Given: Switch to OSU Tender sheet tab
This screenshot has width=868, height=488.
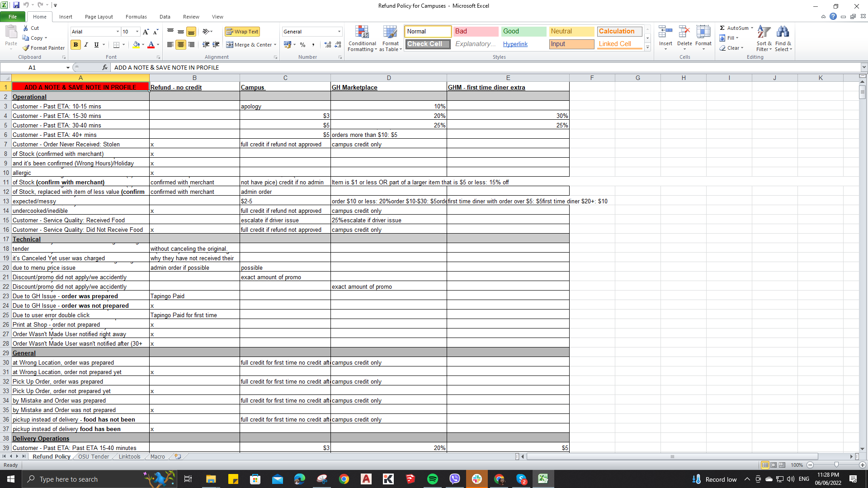Looking at the screenshot, I should [x=94, y=457].
